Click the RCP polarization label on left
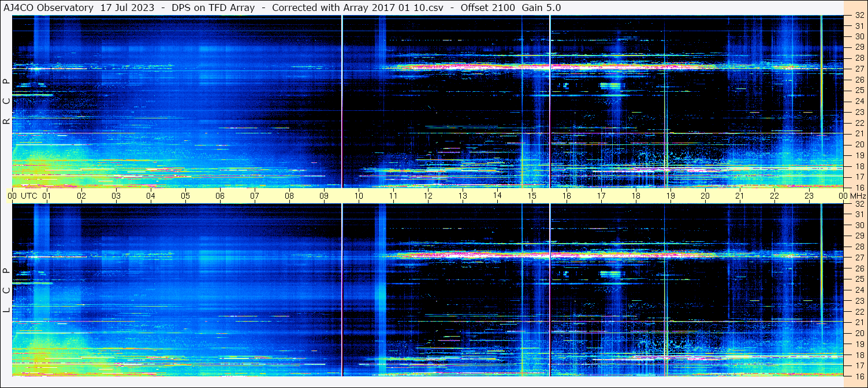This screenshot has height=388, width=868. point(6,101)
